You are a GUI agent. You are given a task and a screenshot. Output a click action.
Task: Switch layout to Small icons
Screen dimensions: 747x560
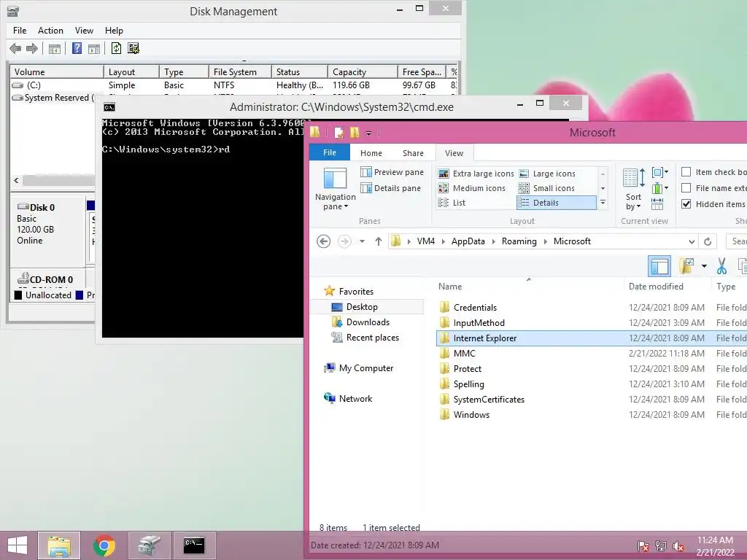546,188
